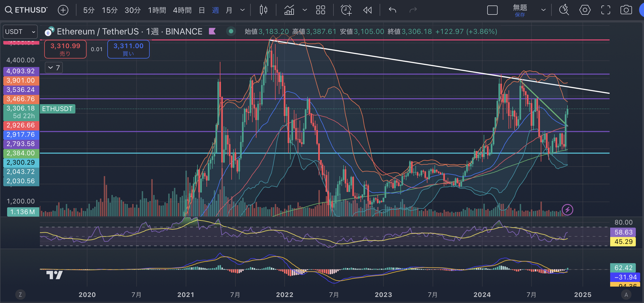
Task: Open the indicators menu
Action: coord(289,10)
